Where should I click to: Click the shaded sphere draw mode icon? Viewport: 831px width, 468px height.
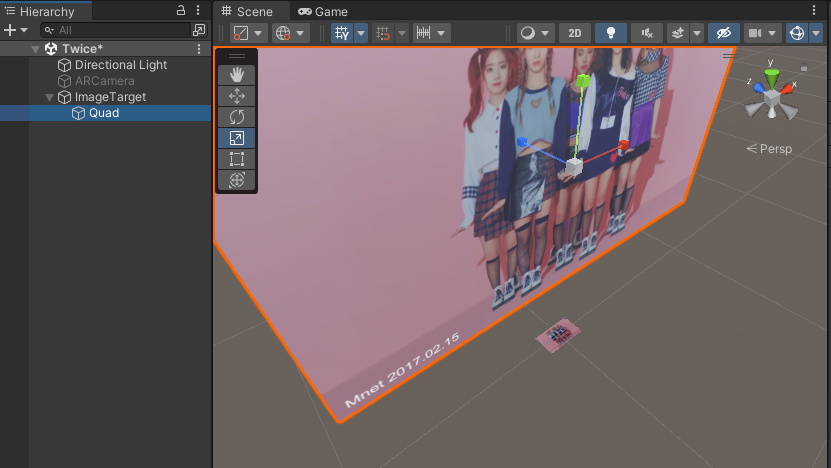[528, 33]
